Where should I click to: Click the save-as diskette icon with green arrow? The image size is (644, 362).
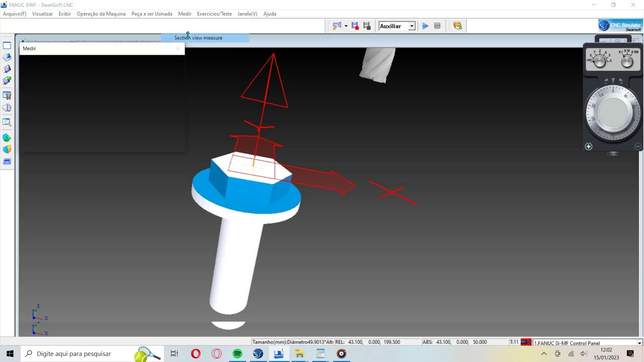[7, 80]
